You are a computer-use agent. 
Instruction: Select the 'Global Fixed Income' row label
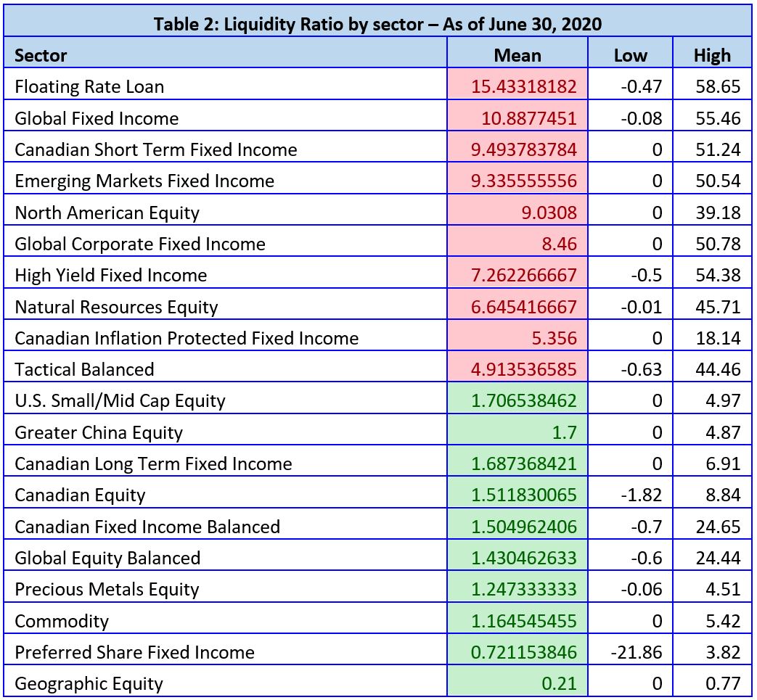(97, 118)
